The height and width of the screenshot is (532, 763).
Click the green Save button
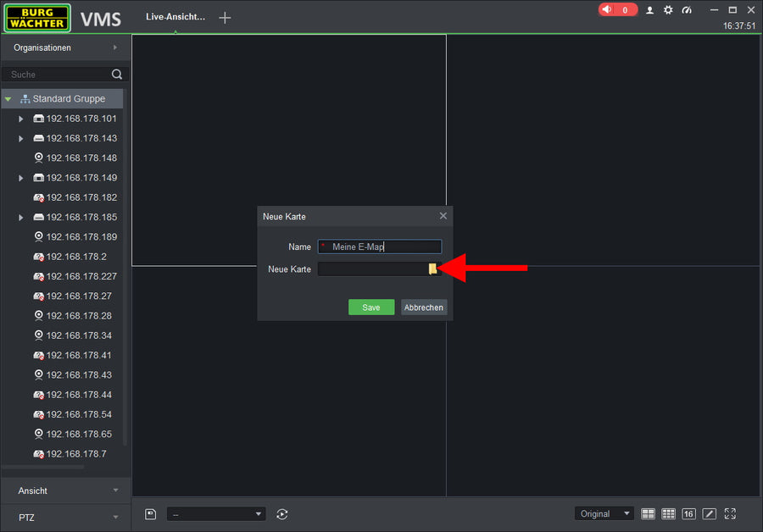pos(371,308)
